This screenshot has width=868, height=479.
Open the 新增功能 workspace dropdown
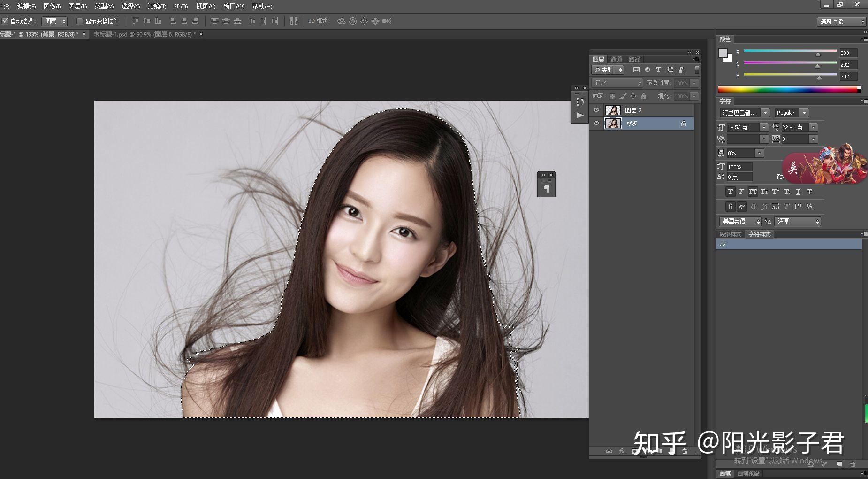pos(842,22)
